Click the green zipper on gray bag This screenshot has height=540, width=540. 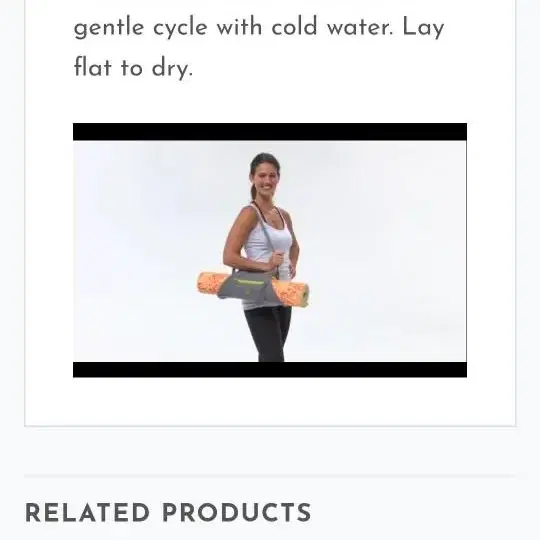249,282
